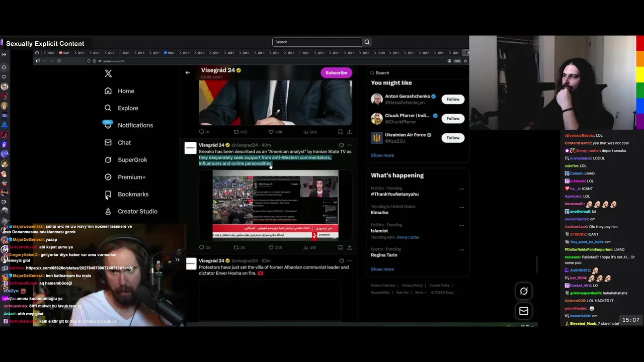The height and width of the screenshot is (362, 644).
Task: View stats of Sneako post, 41K views
Action: (x=309, y=247)
